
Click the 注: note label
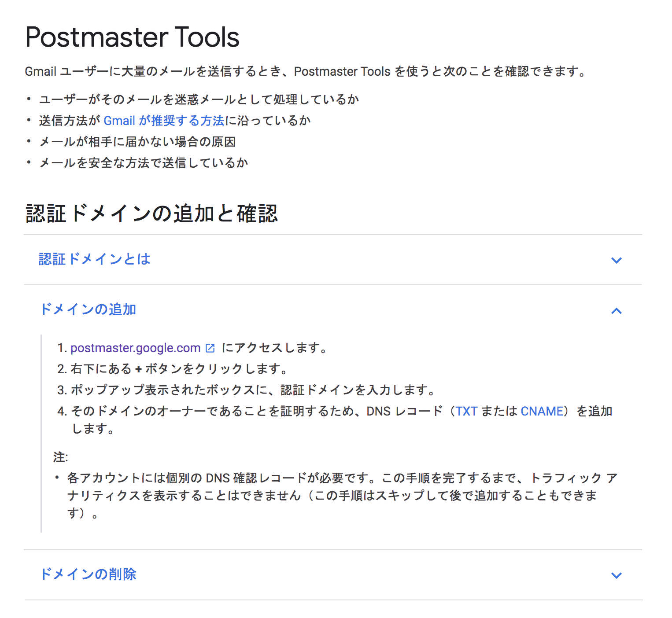[61, 457]
